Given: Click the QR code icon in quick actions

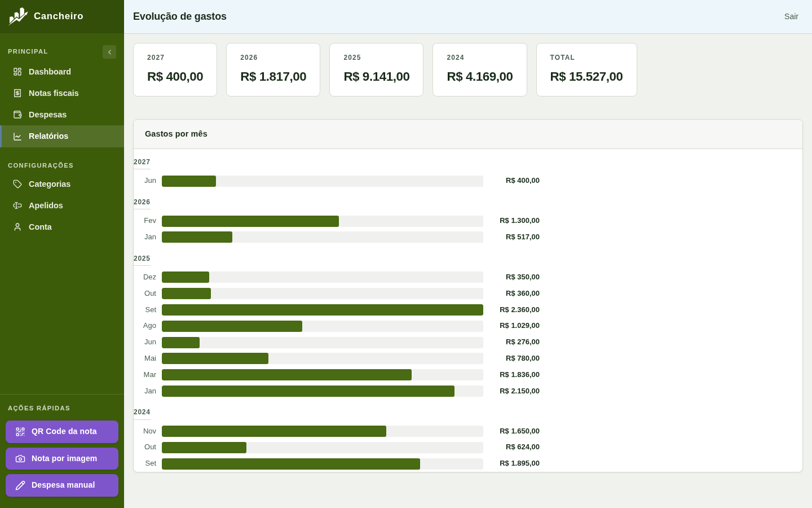Looking at the screenshot, I should (20, 432).
